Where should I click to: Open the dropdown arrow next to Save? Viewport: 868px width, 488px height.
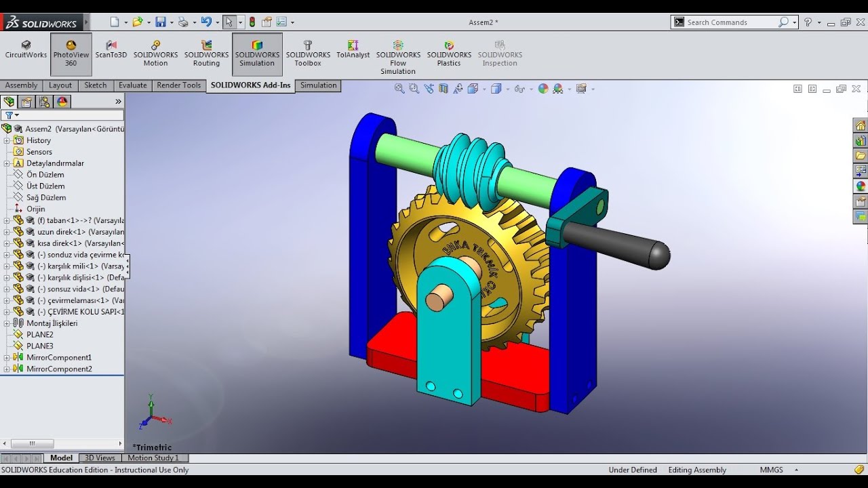pyautogui.click(x=171, y=22)
